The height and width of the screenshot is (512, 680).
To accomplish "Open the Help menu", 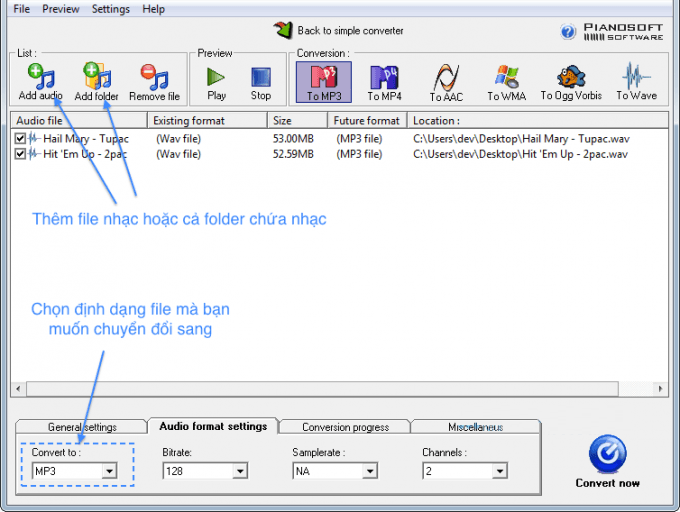I will 154,9.
